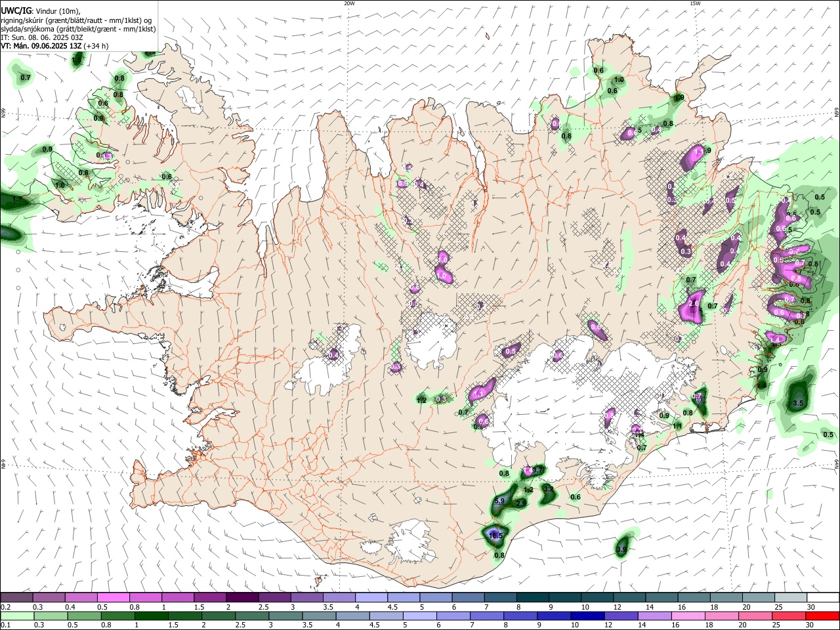The height and width of the screenshot is (630, 840).
Task: Select the bright red 30 swatch, lower legend
Action: (x=822, y=616)
